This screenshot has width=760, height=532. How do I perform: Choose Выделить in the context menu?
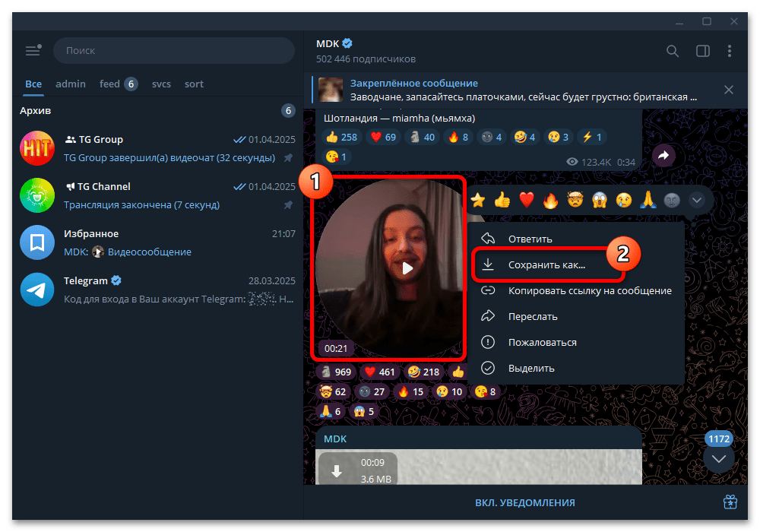(578, 369)
